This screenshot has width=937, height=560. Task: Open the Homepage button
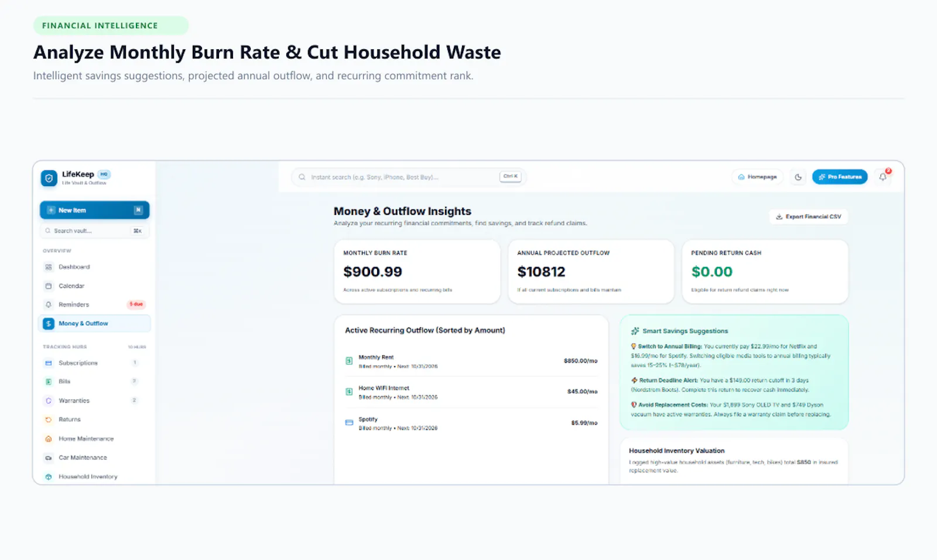click(757, 177)
